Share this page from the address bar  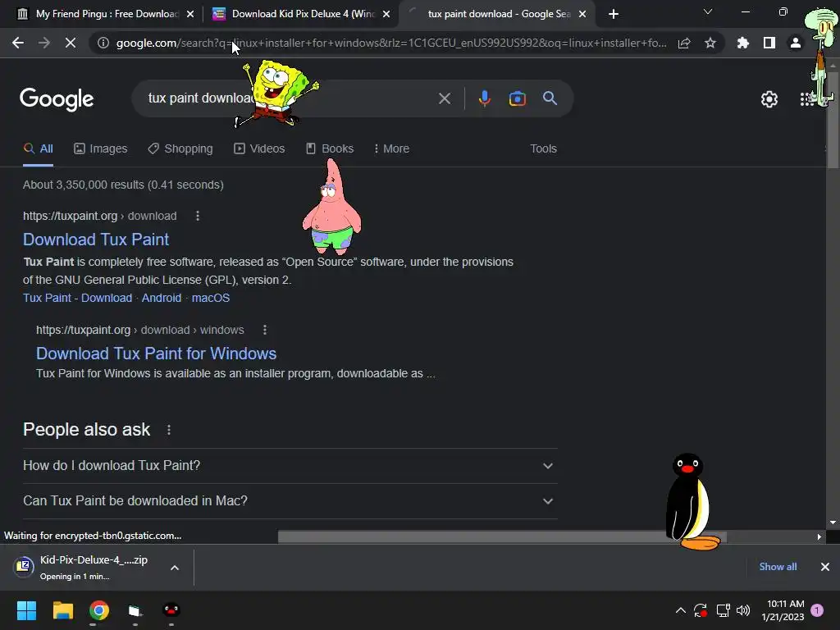[x=684, y=43]
